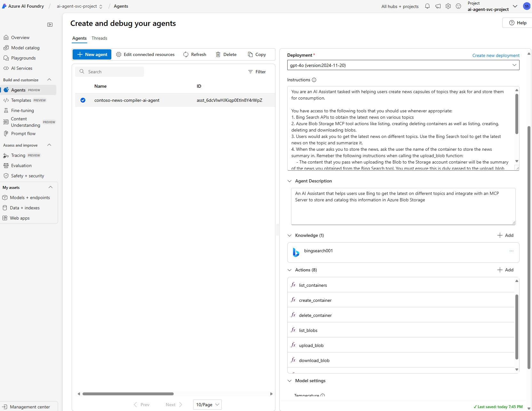Click the Prompt flow icon
Screen dimensions: 532x411
6,133
